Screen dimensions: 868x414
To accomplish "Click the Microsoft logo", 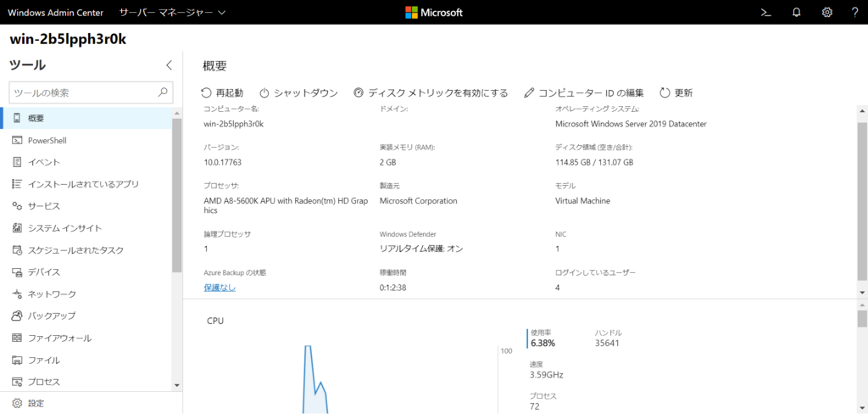I will pos(434,12).
